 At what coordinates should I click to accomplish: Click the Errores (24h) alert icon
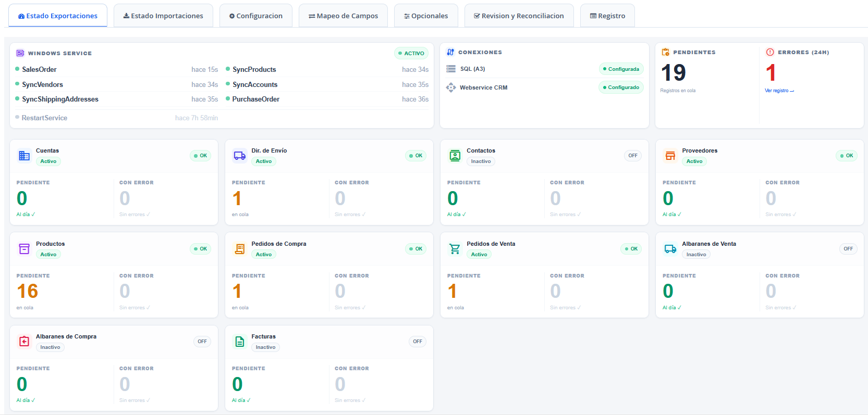pos(770,52)
